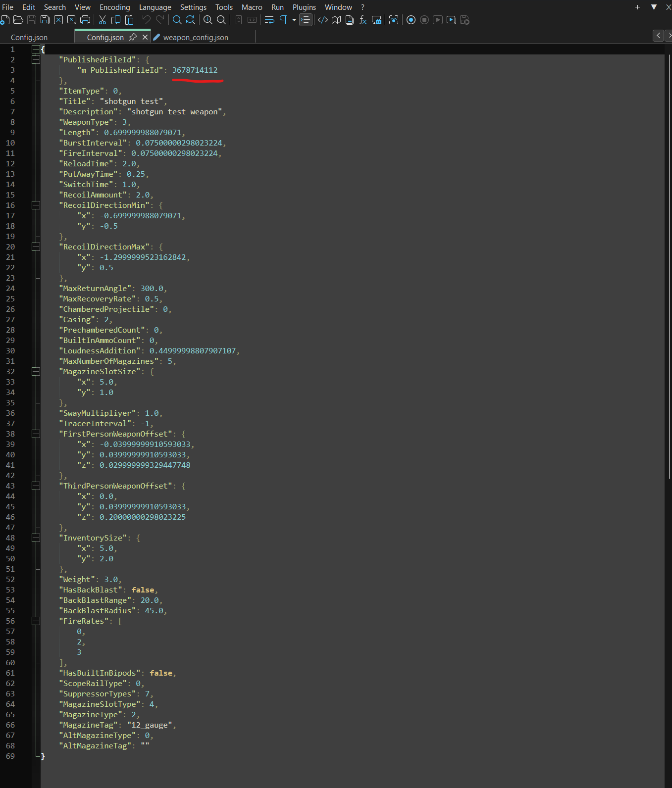Viewport: 672px width, 788px height.
Task: Click the Start Recording macro icon
Action: 411,20
